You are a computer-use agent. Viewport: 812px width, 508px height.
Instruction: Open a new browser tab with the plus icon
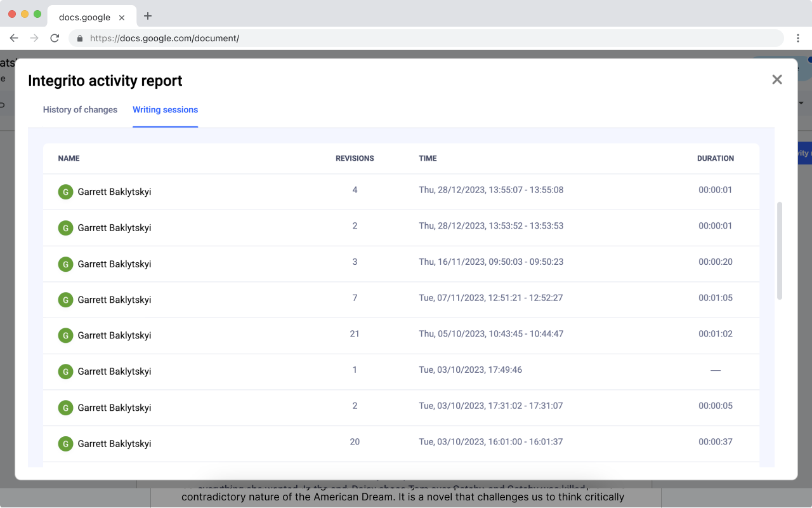pos(148,17)
